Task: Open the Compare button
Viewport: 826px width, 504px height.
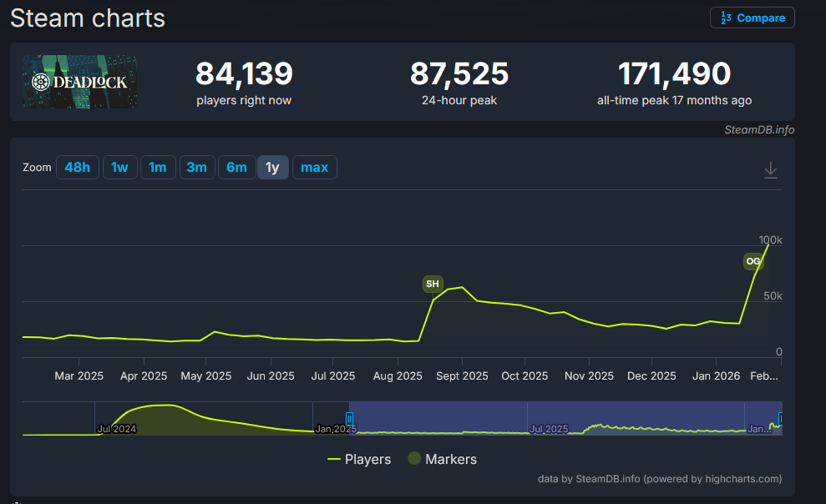Action: pos(752,18)
